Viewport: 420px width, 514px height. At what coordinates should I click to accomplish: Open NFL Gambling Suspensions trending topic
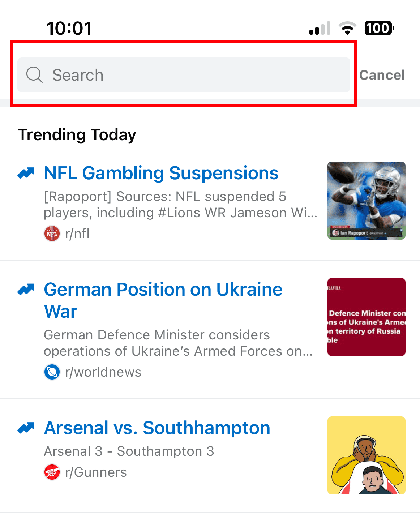[161, 173]
